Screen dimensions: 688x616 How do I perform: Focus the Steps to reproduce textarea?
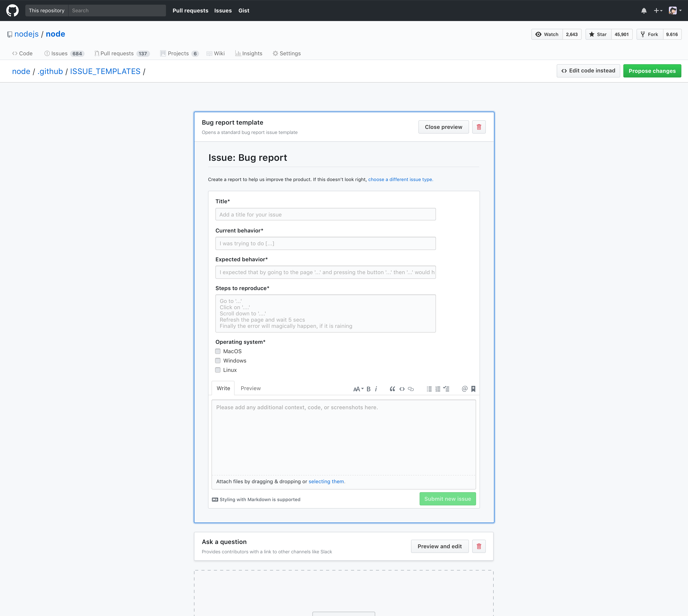[325, 313]
